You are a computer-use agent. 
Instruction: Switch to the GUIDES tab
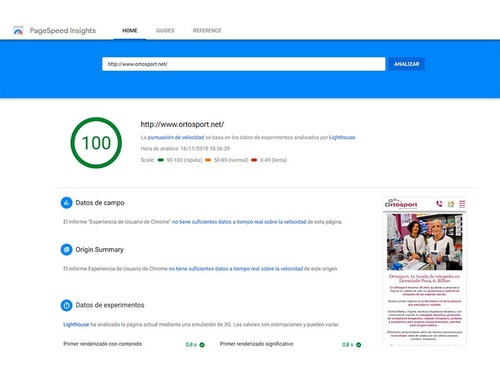[x=165, y=31]
